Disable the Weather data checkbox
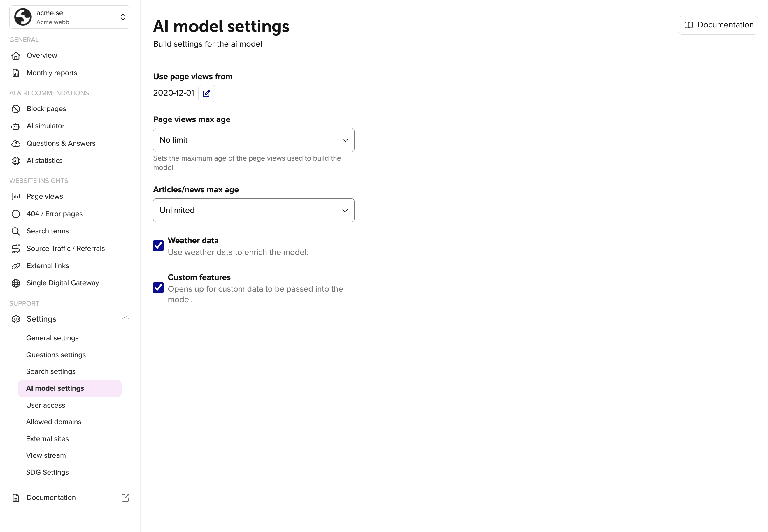Screen dimensions: 768x532 pos(158,246)
